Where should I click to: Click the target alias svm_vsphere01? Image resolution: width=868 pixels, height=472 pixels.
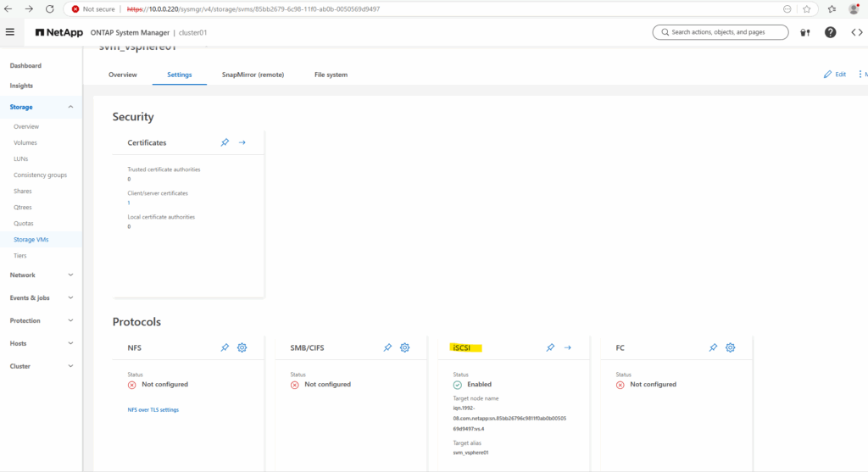coord(471,453)
